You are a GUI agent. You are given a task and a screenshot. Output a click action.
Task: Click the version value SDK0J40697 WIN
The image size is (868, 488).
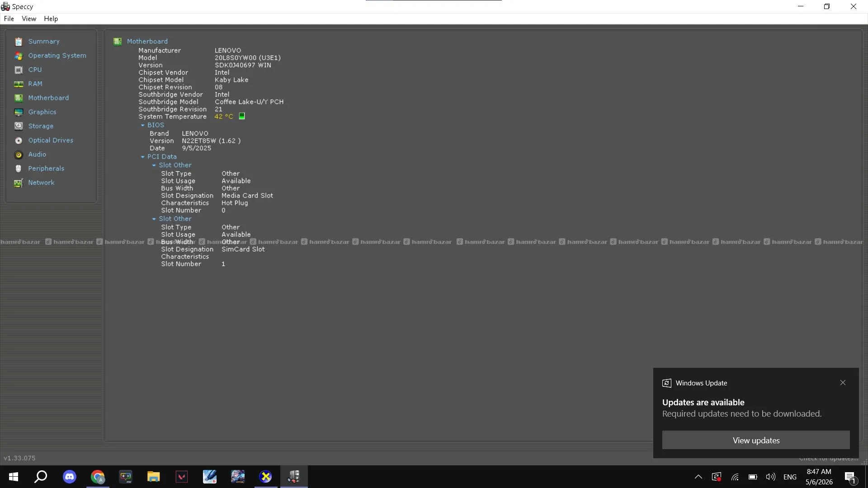click(x=243, y=65)
